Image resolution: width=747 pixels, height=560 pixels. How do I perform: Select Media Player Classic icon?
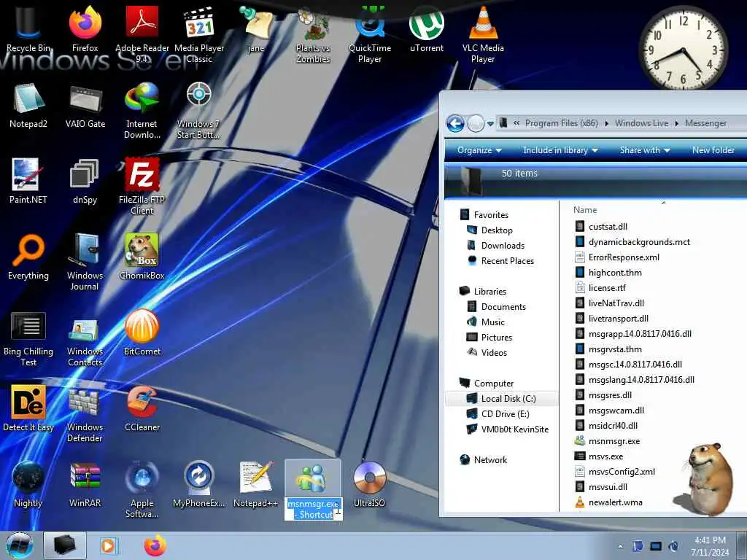(199, 34)
